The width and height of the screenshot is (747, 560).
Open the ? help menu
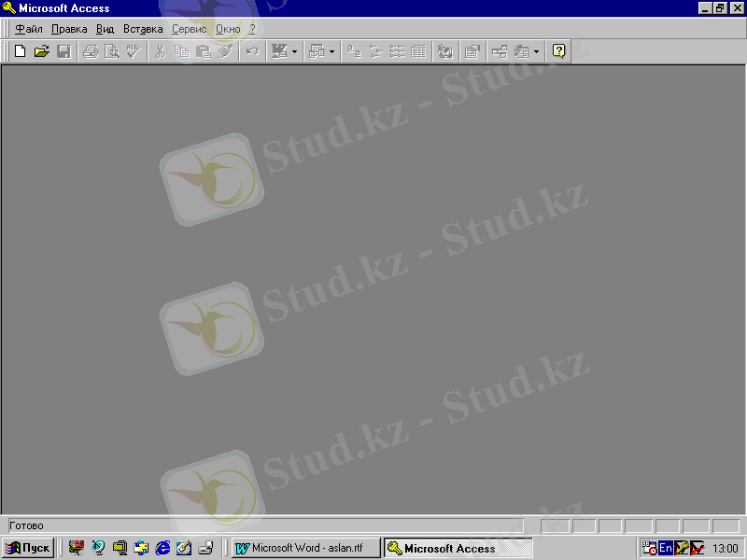252,29
